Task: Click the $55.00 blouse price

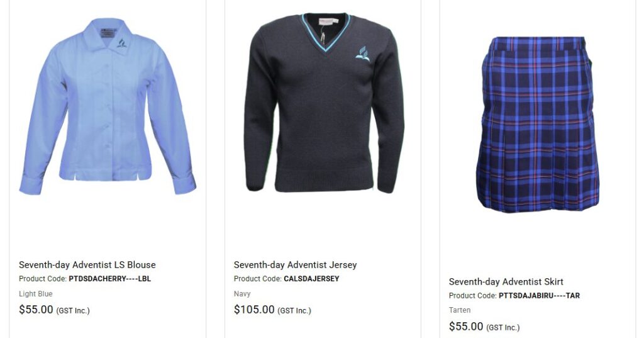Action: (x=36, y=310)
